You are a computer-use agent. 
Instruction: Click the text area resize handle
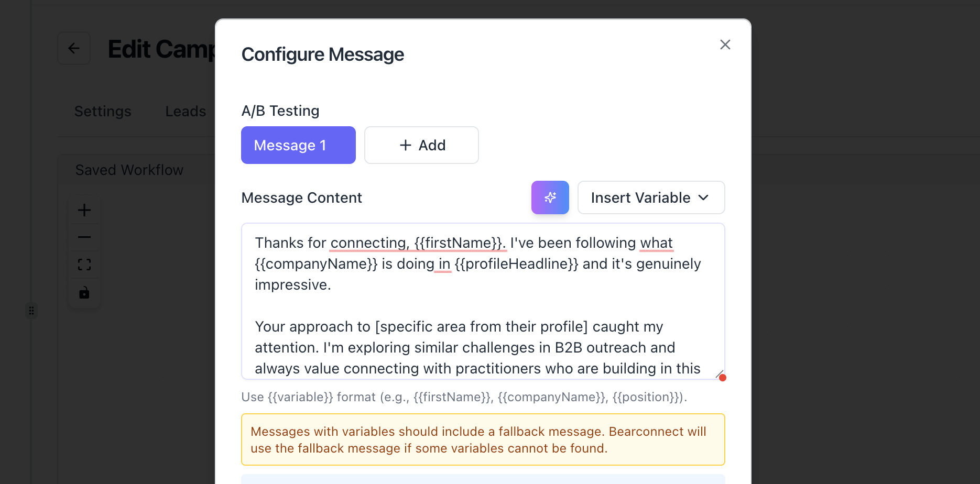point(718,373)
